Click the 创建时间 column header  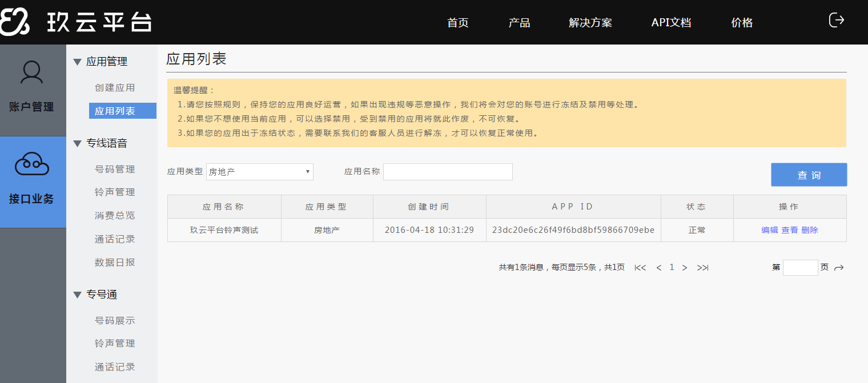tap(429, 207)
